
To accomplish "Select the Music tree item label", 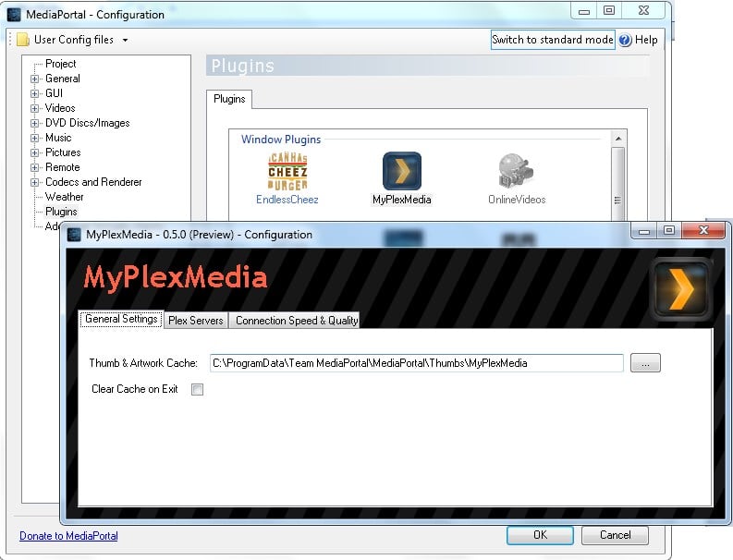I will click(x=58, y=138).
